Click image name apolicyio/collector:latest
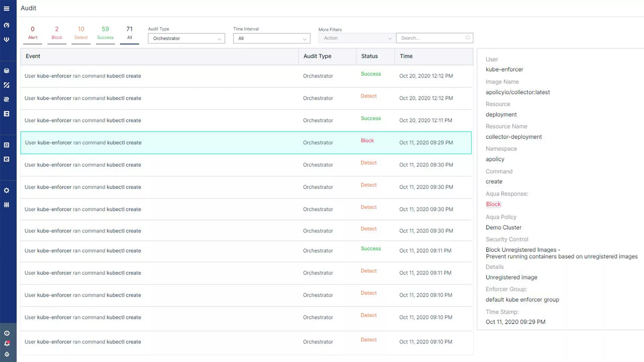Viewport: 644px width, 362px height. tap(518, 92)
